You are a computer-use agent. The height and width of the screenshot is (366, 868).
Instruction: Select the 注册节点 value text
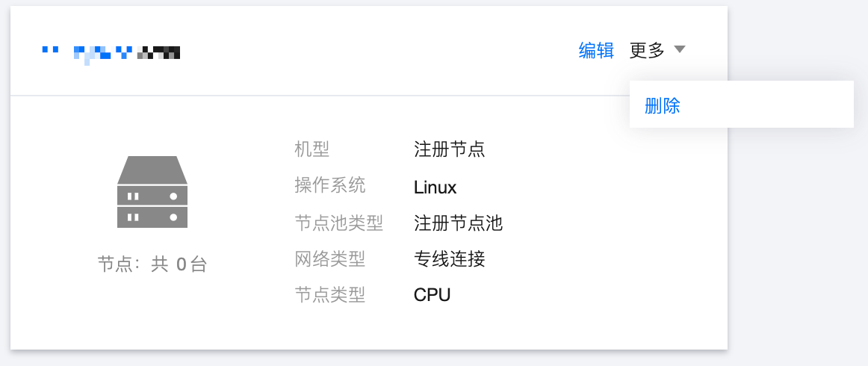[x=450, y=149]
